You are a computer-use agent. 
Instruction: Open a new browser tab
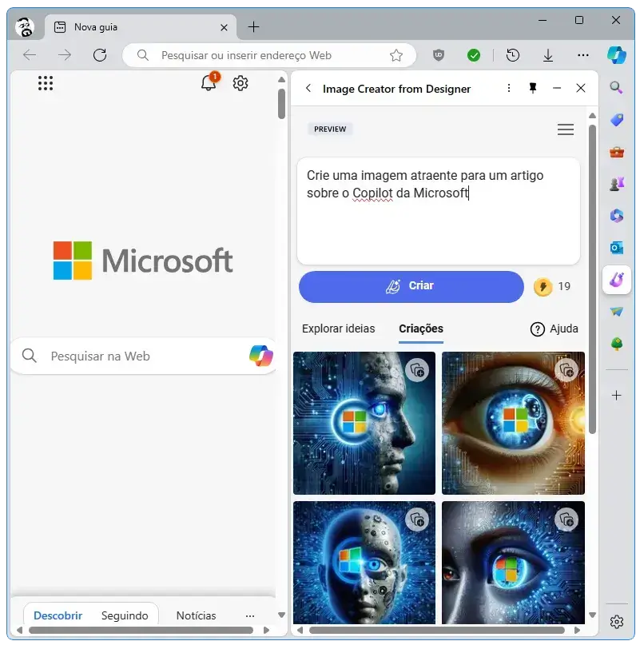pos(253,27)
